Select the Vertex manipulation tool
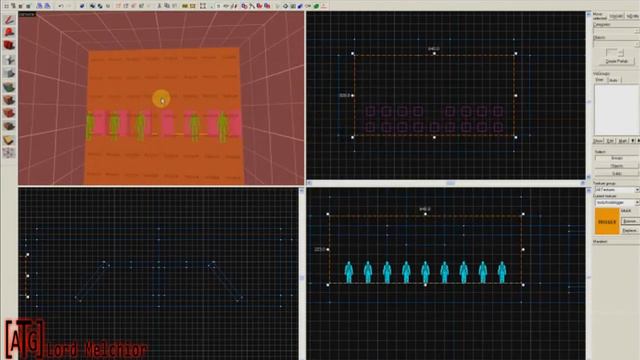The width and height of the screenshot is (640, 360). point(9,153)
